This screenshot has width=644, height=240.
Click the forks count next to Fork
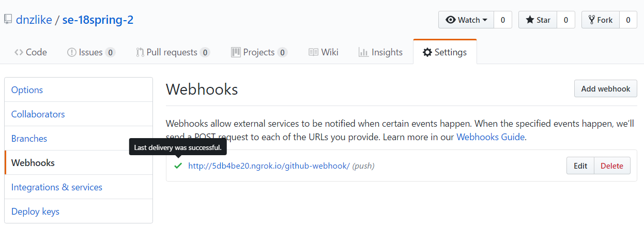(628, 20)
